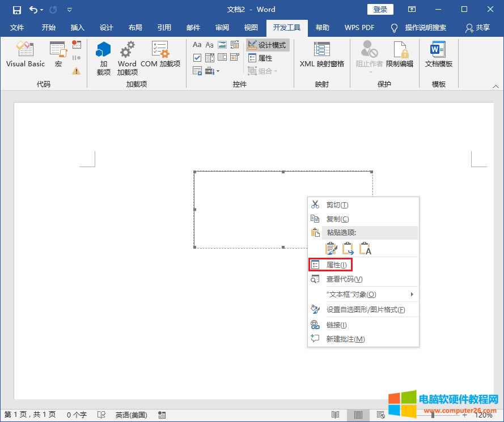Insert a picture content control

point(222,44)
